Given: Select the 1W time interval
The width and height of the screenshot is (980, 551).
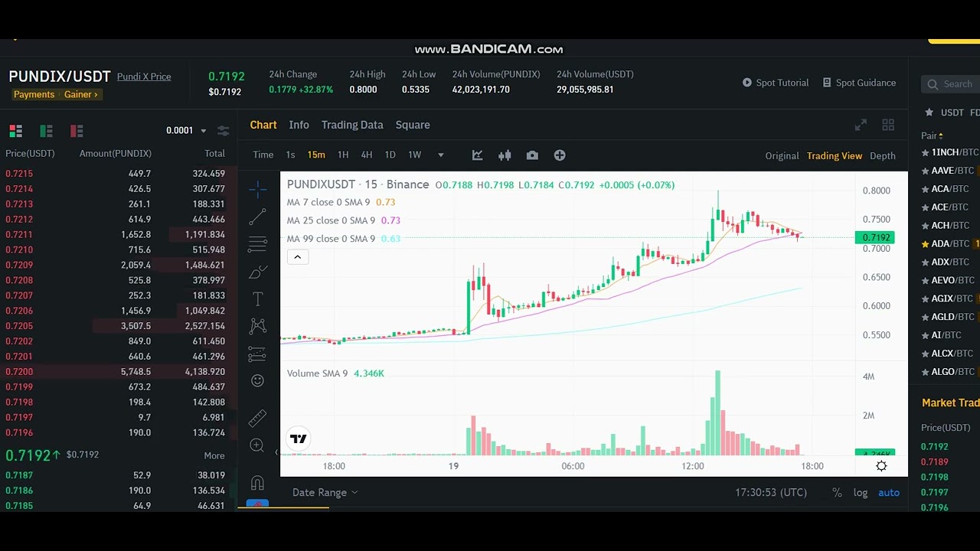Looking at the screenshot, I should (x=414, y=155).
